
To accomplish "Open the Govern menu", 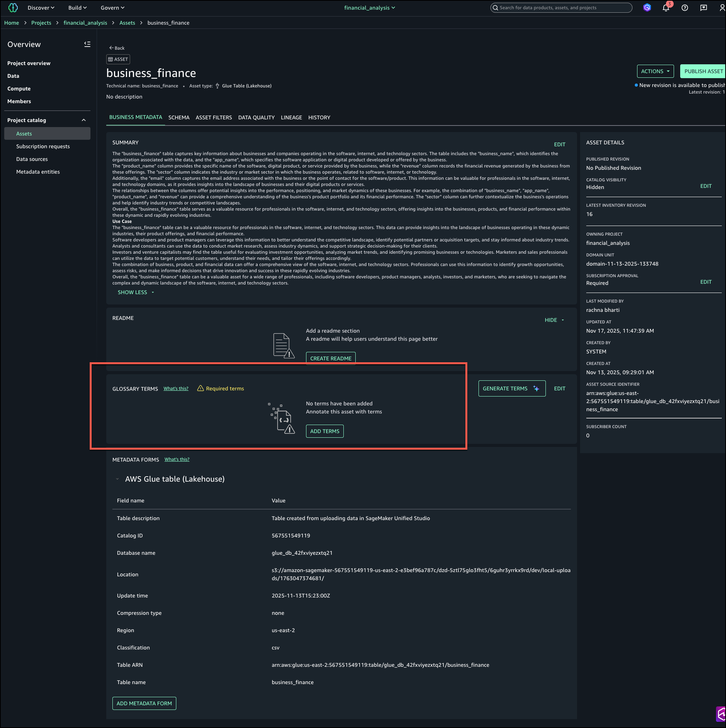I will coord(112,8).
